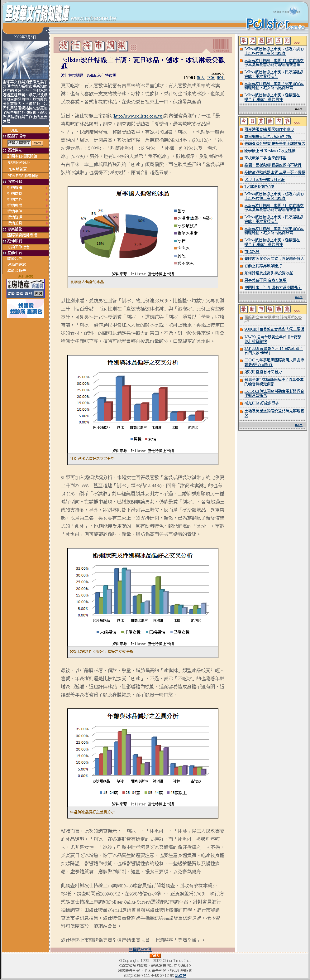Open the 7大都更招商740億 article
This screenshot has width=310, height=980.
[x=259, y=187]
